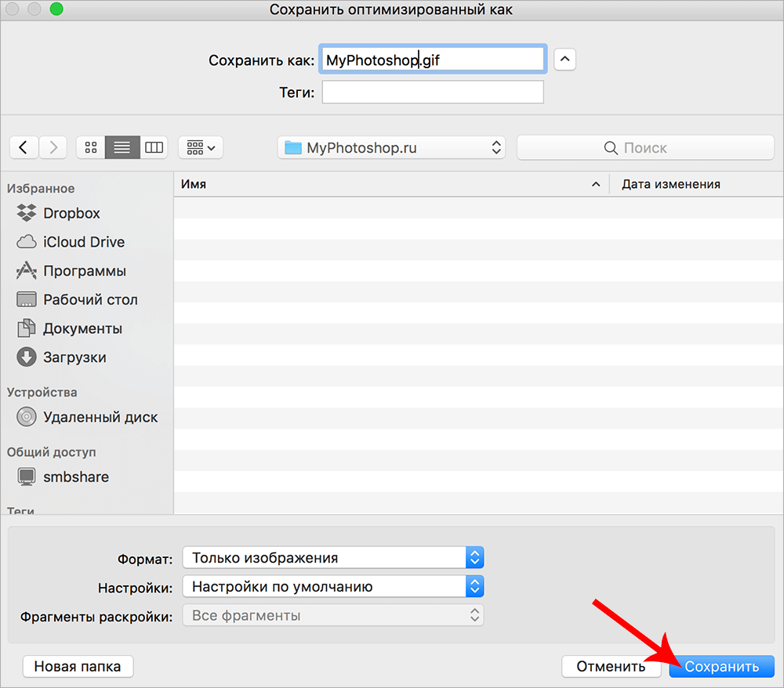This screenshot has height=688, width=784.
Task: Open Программы in the sidebar
Action: [x=85, y=271]
